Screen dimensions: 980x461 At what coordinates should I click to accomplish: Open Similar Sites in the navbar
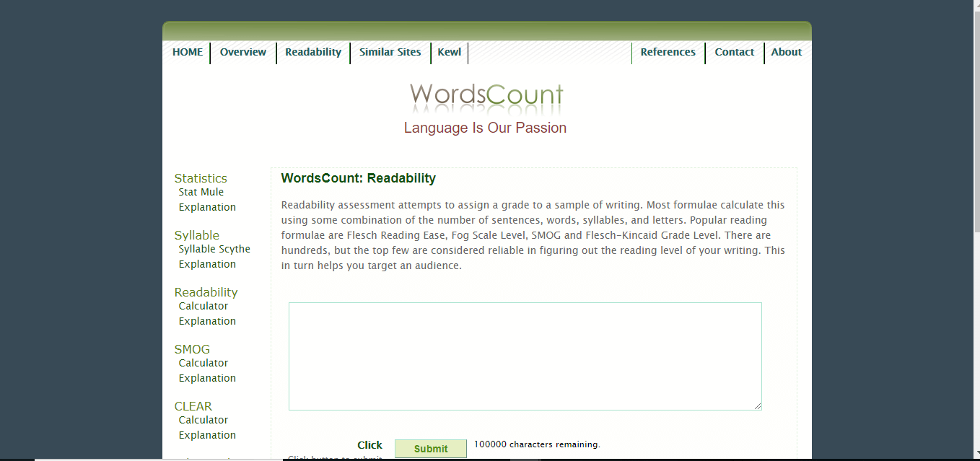[390, 52]
